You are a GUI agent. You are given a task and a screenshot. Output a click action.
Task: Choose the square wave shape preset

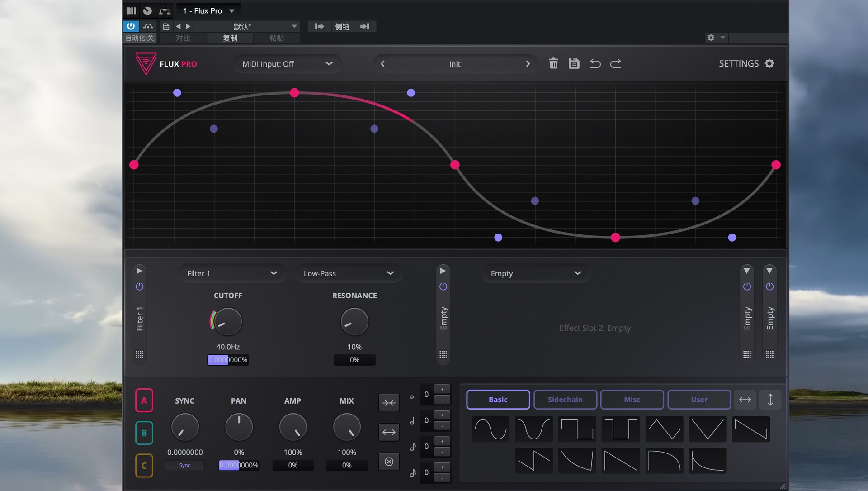click(577, 429)
